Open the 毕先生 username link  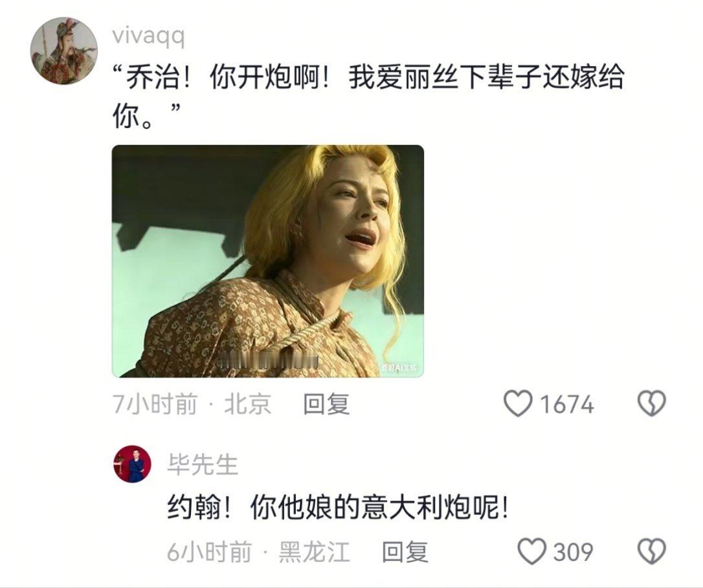point(202,464)
